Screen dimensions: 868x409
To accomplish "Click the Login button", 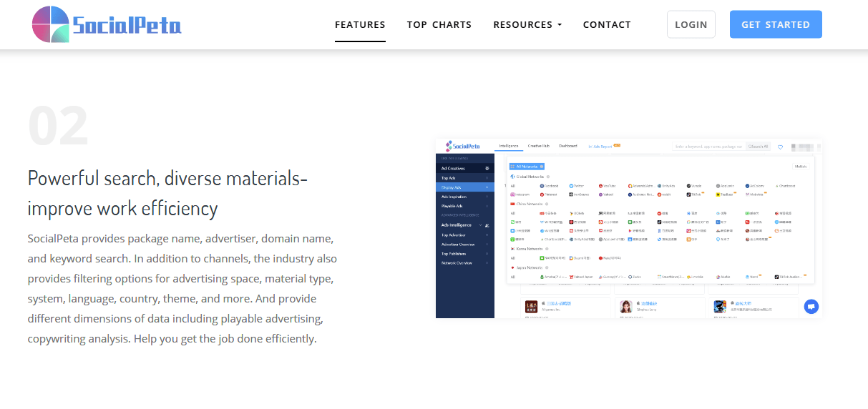I will coord(691,24).
